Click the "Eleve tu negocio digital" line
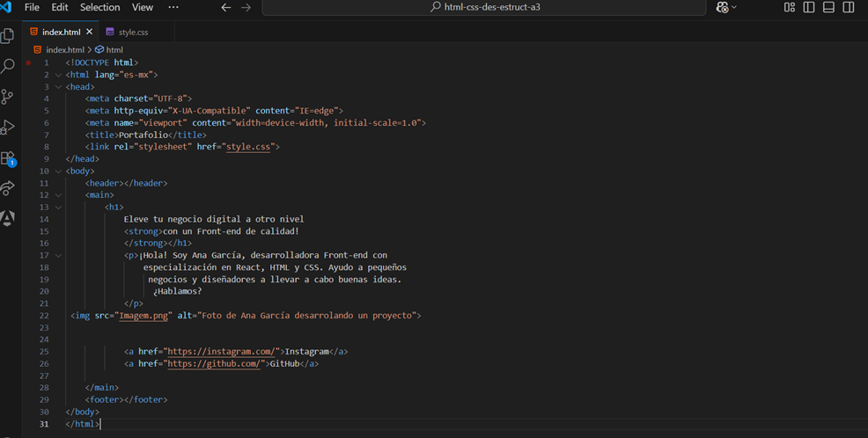The image size is (868, 438). [x=214, y=220]
